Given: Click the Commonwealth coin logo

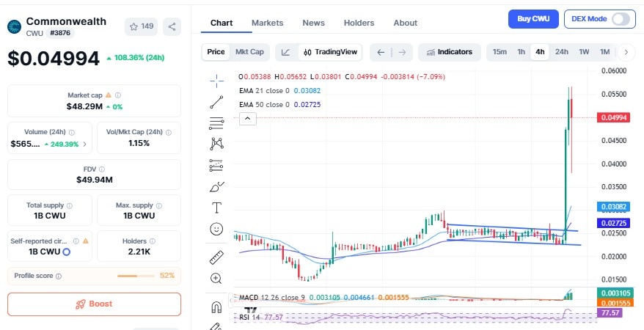Looking at the screenshot, I should [x=15, y=26].
